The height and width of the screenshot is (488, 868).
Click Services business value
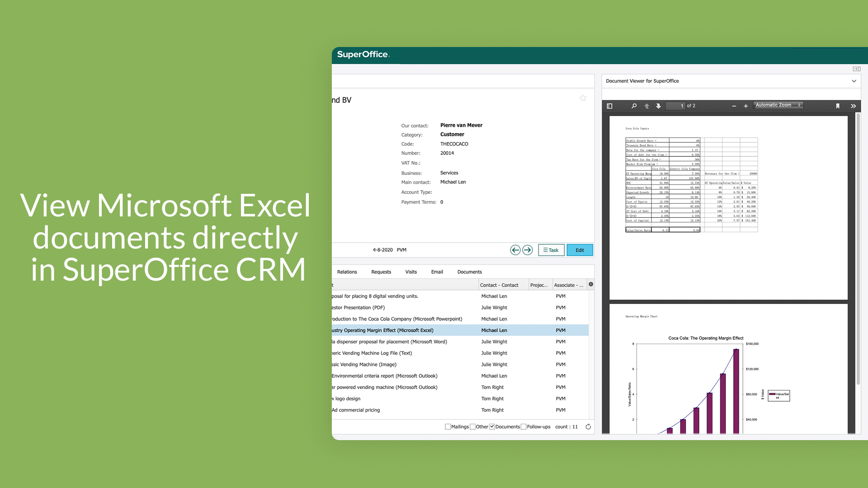pos(449,173)
